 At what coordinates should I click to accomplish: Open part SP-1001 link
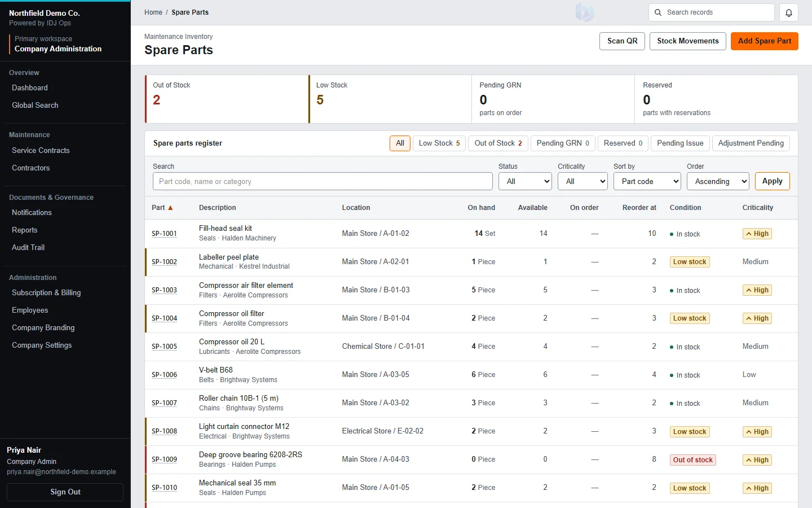point(164,234)
